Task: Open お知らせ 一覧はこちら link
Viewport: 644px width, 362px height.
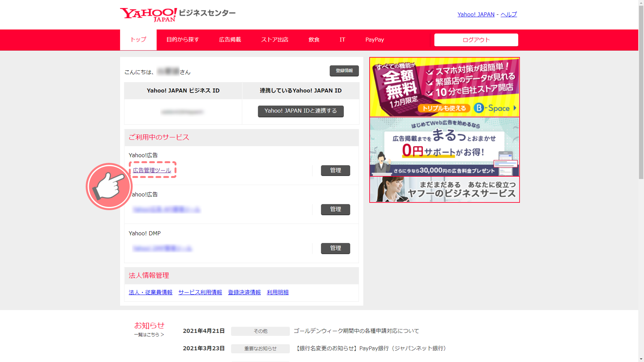Action: click(x=149, y=335)
